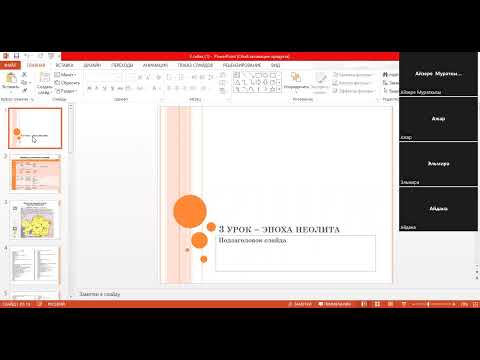Click the Ажар participant video tile
Image resolution: width=480 pixels, height=360 pixels.
(438, 119)
